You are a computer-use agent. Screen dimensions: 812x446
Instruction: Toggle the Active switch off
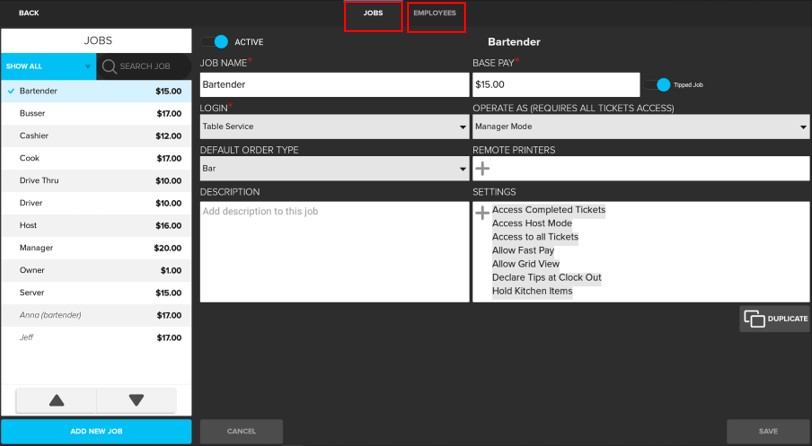[x=216, y=42]
